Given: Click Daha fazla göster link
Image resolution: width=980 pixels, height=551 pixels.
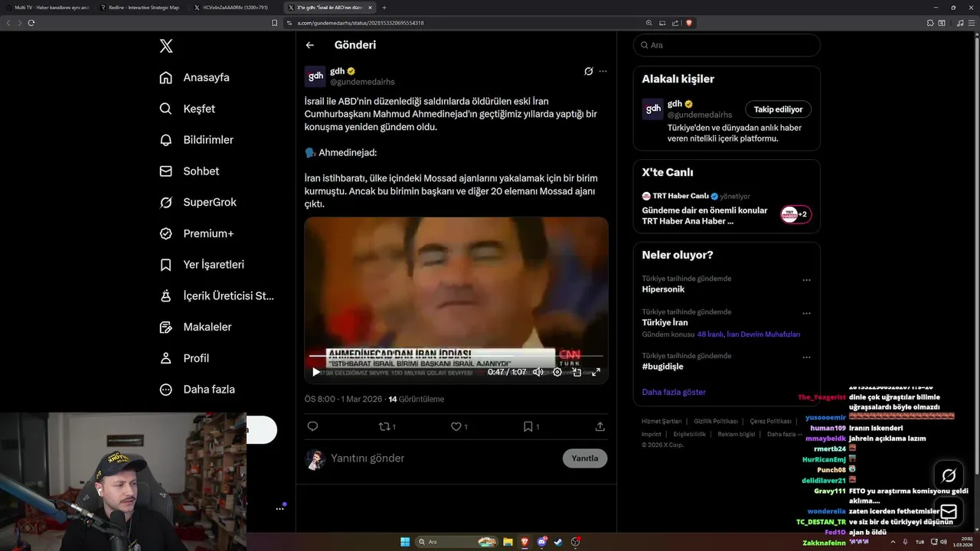Looking at the screenshot, I should coord(674,392).
